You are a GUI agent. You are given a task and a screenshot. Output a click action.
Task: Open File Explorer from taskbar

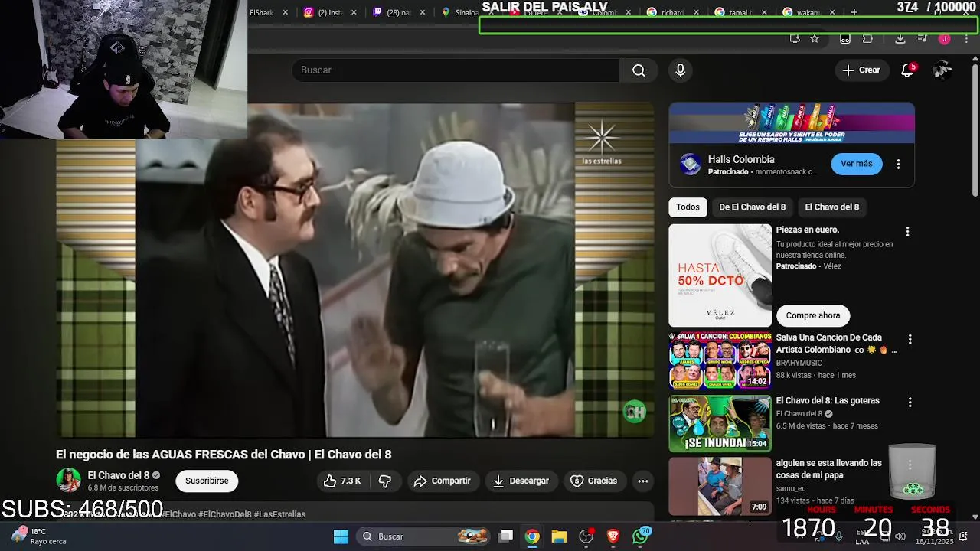[559, 536]
